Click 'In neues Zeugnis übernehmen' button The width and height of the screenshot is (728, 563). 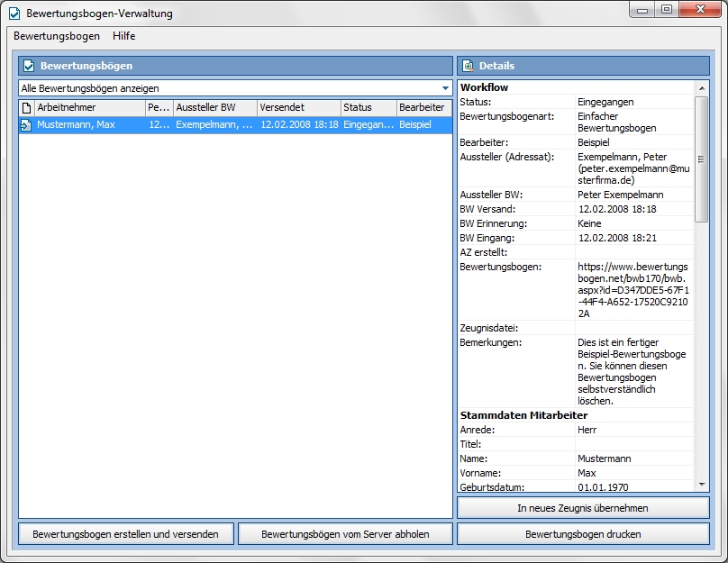[583, 508]
